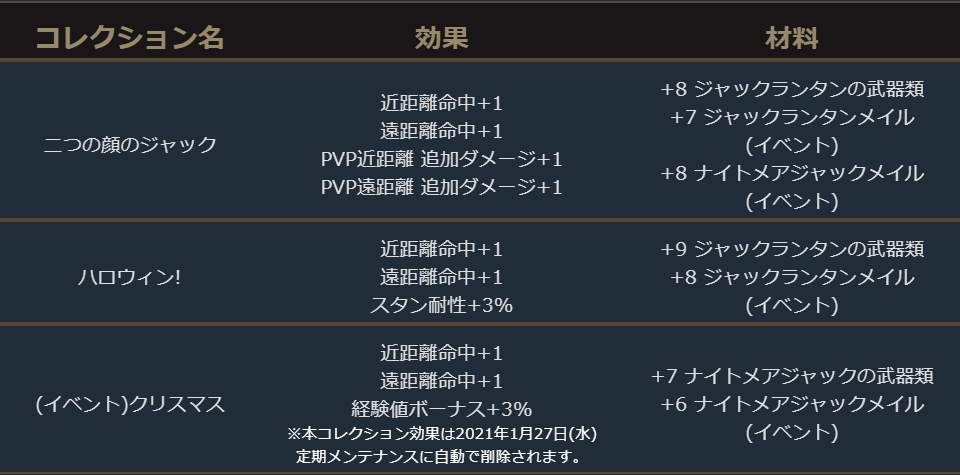Select the (イベント)クリスマス collection name
The image size is (960, 475).
click(130, 405)
